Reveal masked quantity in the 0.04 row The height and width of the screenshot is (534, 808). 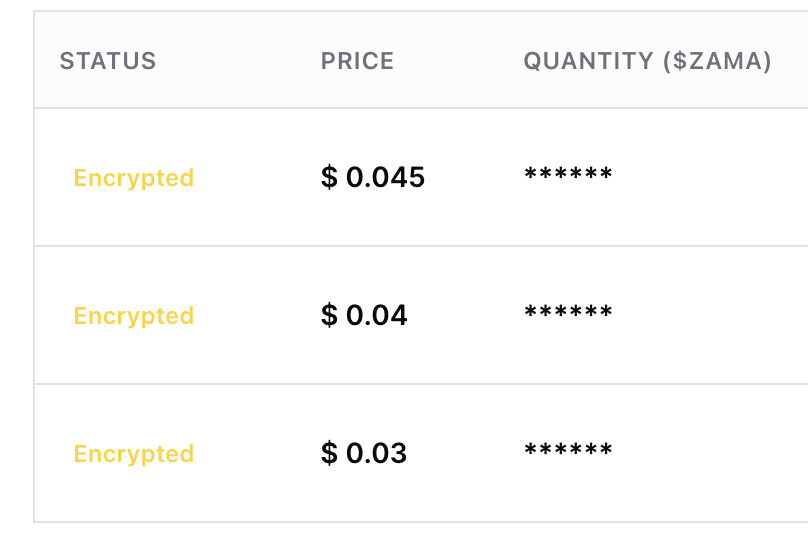[568, 313]
